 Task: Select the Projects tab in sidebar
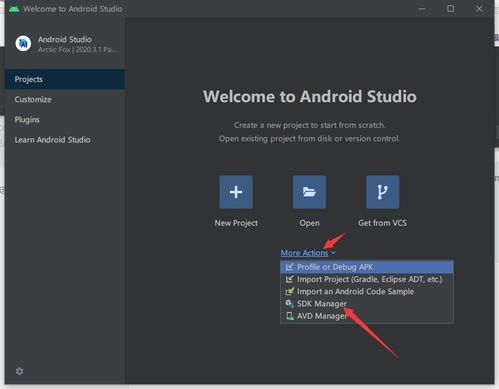coord(65,79)
